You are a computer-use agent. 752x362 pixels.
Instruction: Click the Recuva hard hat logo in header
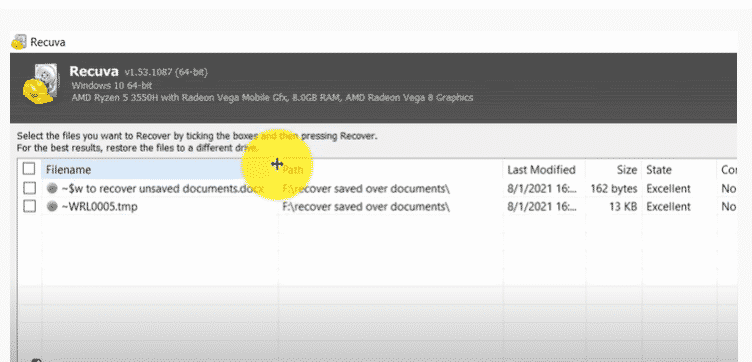tap(40, 83)
